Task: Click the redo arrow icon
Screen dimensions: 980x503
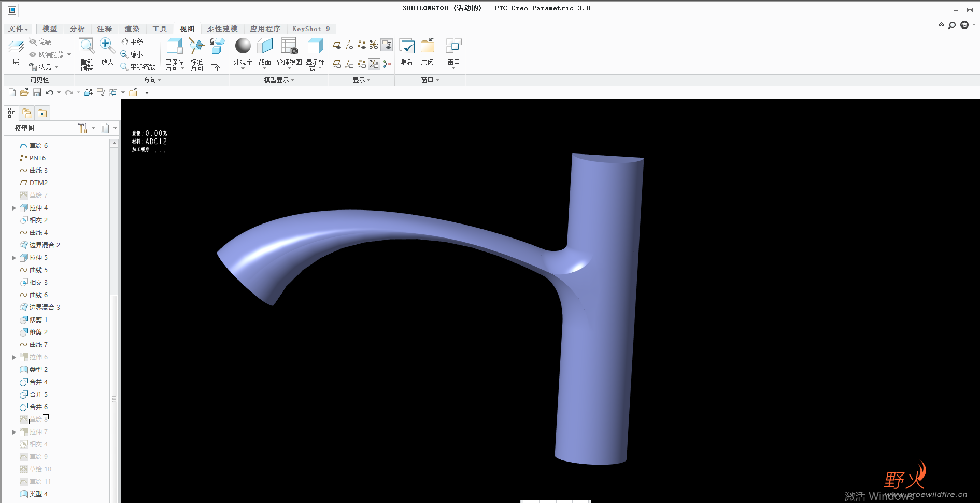Action: (69, 92)
